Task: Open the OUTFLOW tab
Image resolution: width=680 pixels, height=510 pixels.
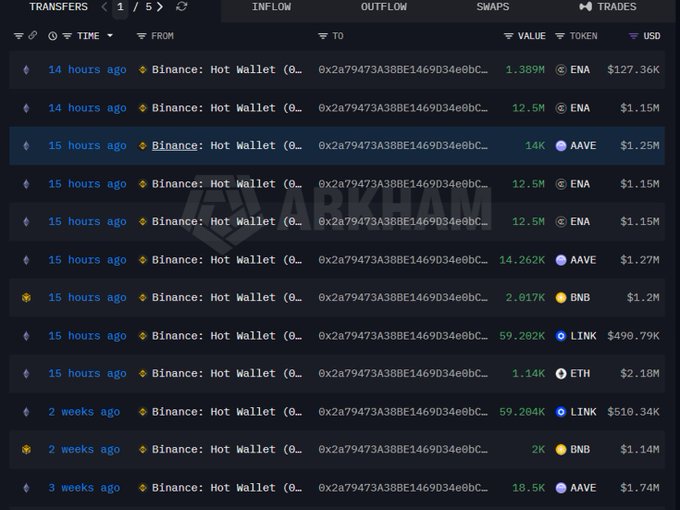Action: pyautogui.click(x=384, y=7)
